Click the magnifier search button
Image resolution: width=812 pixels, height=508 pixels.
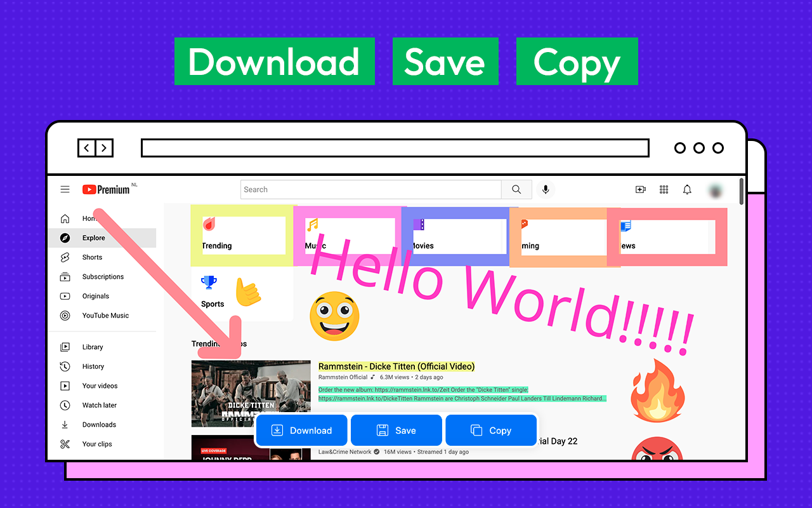tap(516, 189)
